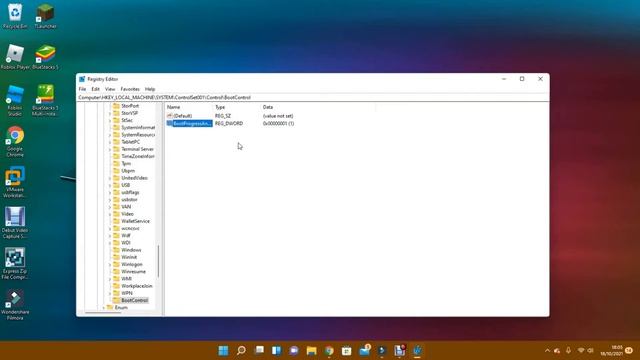Viewport: 640px width, 360px height.
Task: Open the Edit menu
Action: [x=96, y=89]
